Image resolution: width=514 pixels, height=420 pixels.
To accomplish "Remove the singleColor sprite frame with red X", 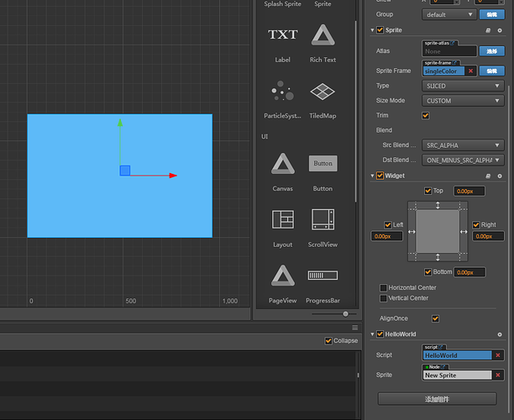I will click(471, 71).
